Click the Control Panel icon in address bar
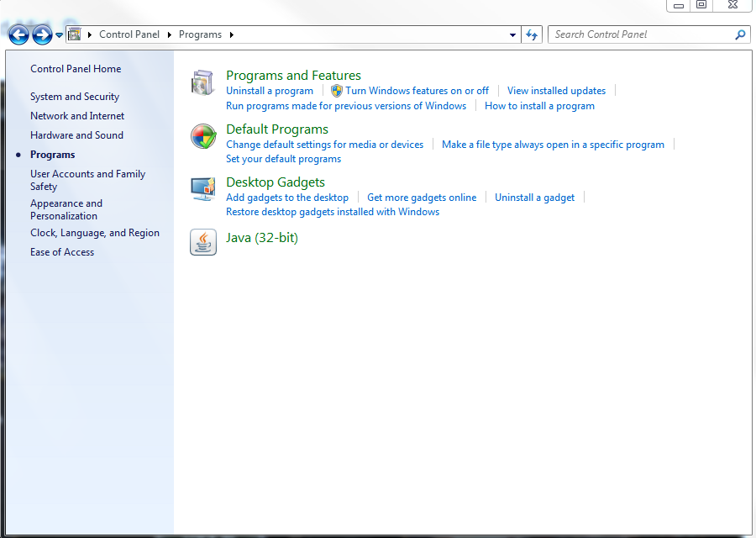Image resolution: width=756 pixels, height=538 pixels. (x=74, y=34)
